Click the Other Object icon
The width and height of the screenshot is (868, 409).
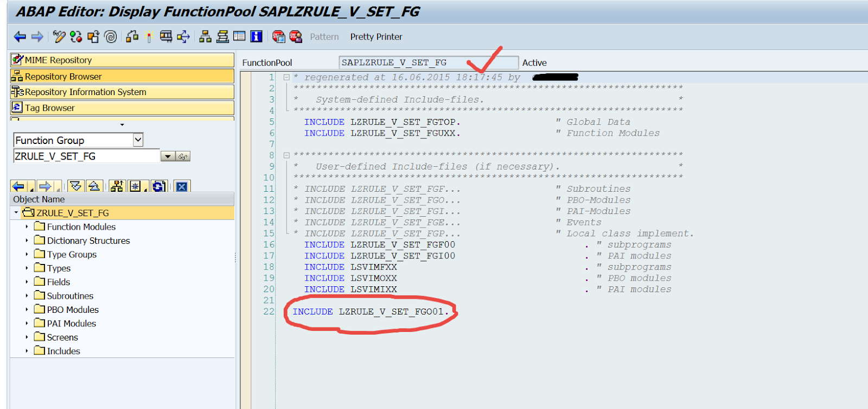click(x=93, y=36)
